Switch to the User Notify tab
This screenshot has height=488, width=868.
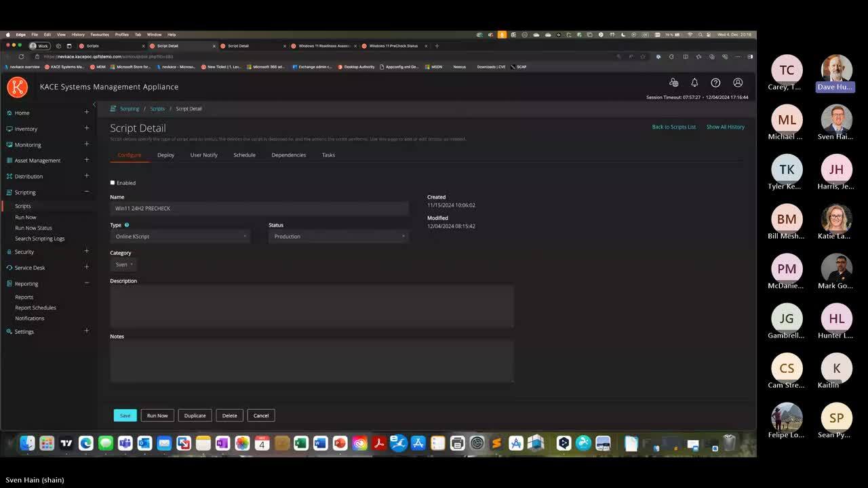(x=204, y=155)
